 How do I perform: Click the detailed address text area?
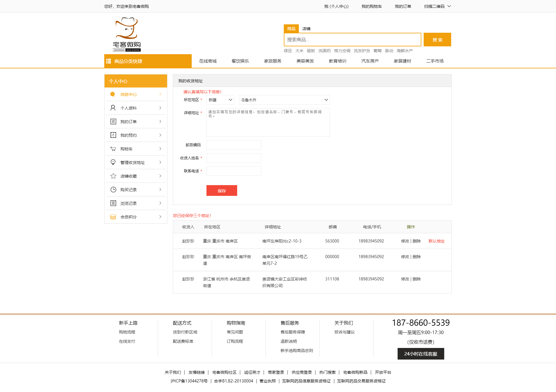(x=268, y=122)
